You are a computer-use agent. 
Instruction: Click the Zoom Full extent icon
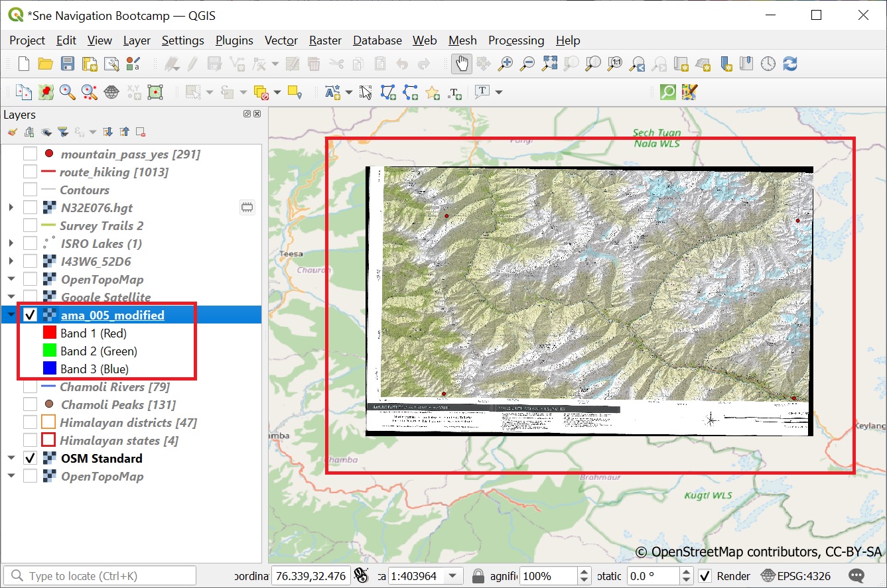549,64
